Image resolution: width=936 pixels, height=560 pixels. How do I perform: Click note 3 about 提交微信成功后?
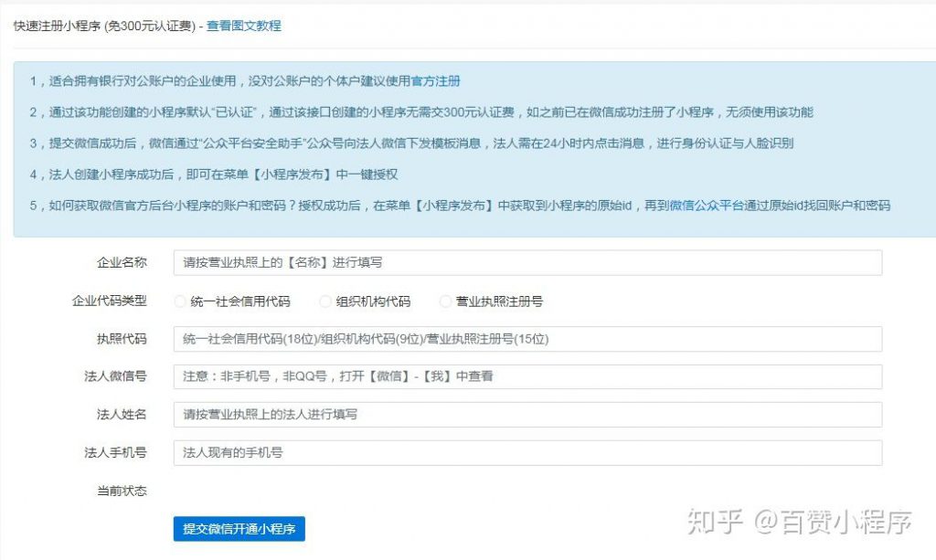pos(411,143)
